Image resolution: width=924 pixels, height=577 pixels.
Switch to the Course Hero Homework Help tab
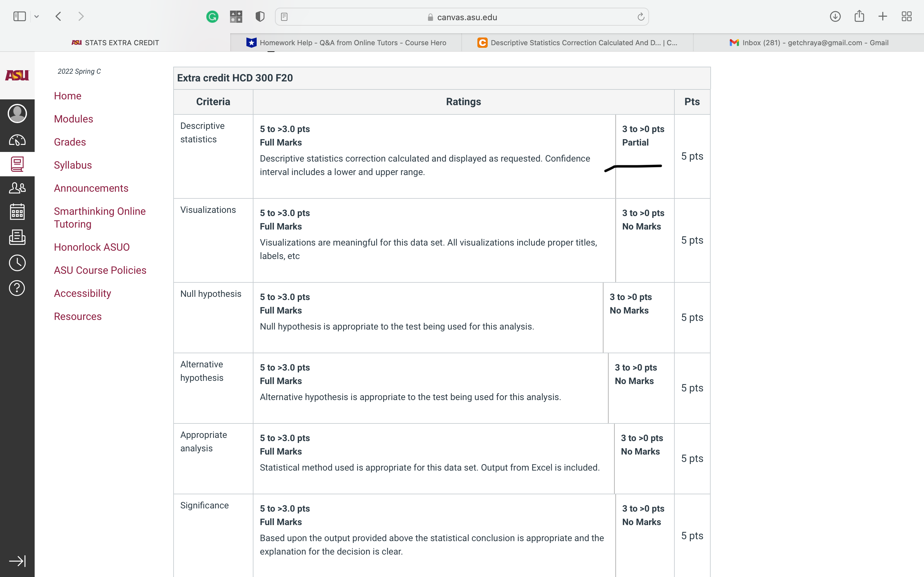coord(346,42)
